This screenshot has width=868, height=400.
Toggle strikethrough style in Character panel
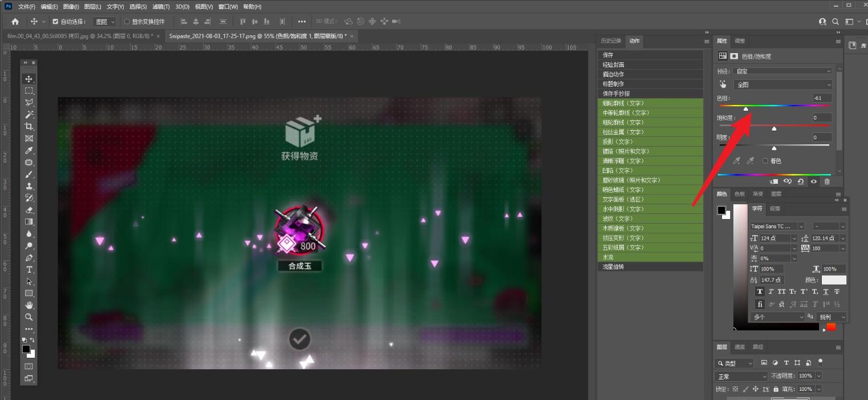tap(837, 292)
